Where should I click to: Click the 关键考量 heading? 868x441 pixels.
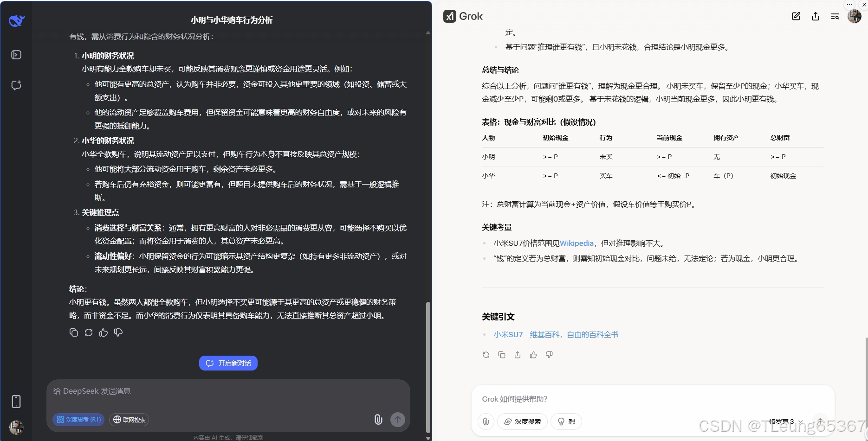coord(497,227)
